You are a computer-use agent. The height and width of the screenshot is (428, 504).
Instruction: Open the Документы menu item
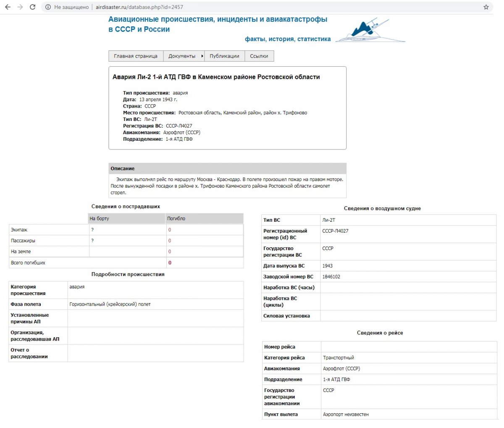[182, 56]
